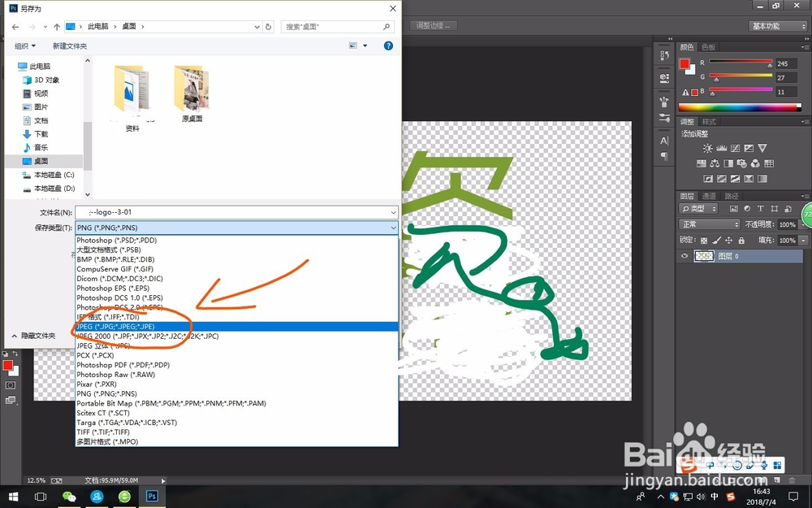Add a Hue/Saturation adjustment
Image resolution: width=812 pixels, height=508 pixels.
[x=702, y=163]
